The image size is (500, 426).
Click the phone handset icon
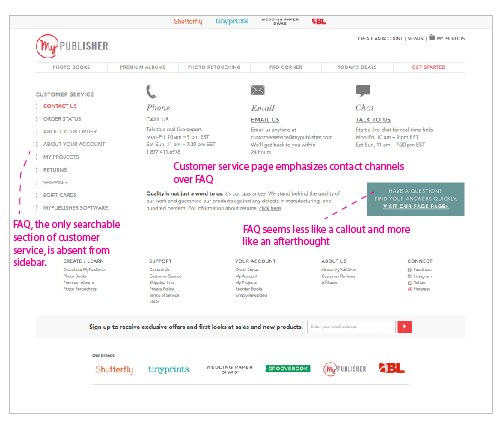(x=151, y=92)
